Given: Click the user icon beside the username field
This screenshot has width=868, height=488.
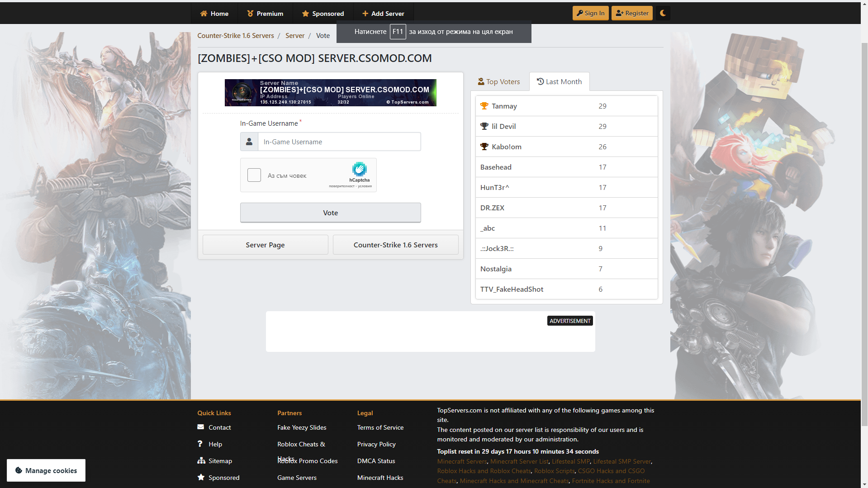Looking at the screenshot, I should 249,142.
